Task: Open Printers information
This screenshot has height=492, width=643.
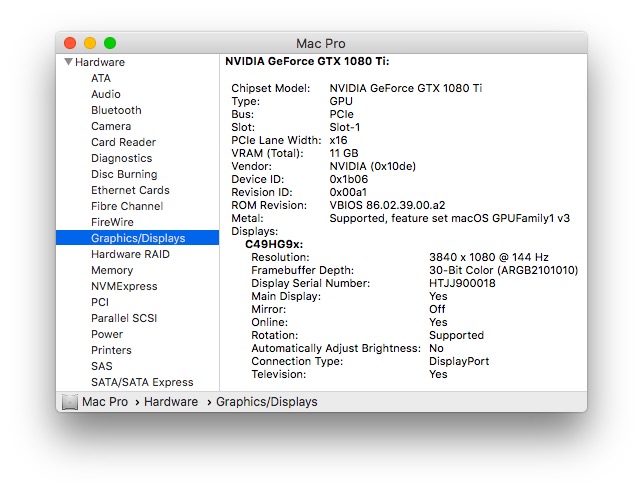Action: click(111, 350)
